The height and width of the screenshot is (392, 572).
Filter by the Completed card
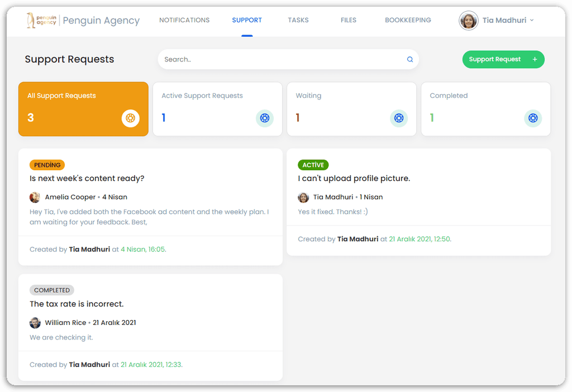tap(486, 109)
